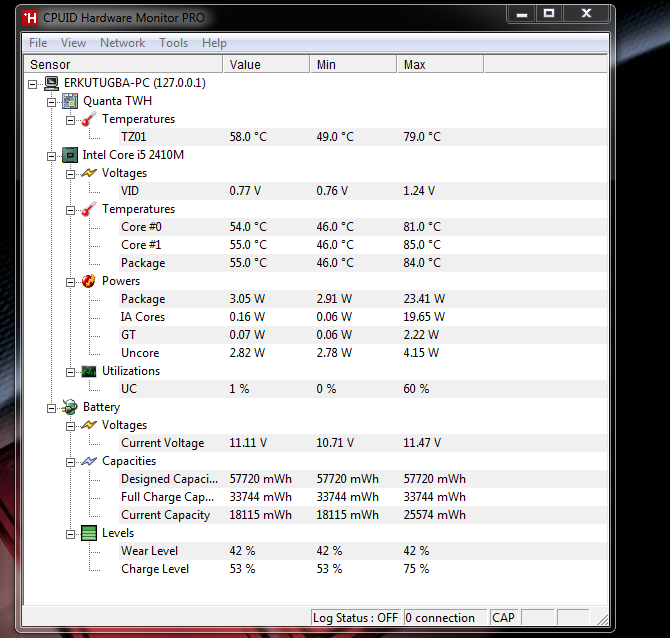670x638 pixels.
Task: Open the Network menu
Action: (x=123, y=43)
